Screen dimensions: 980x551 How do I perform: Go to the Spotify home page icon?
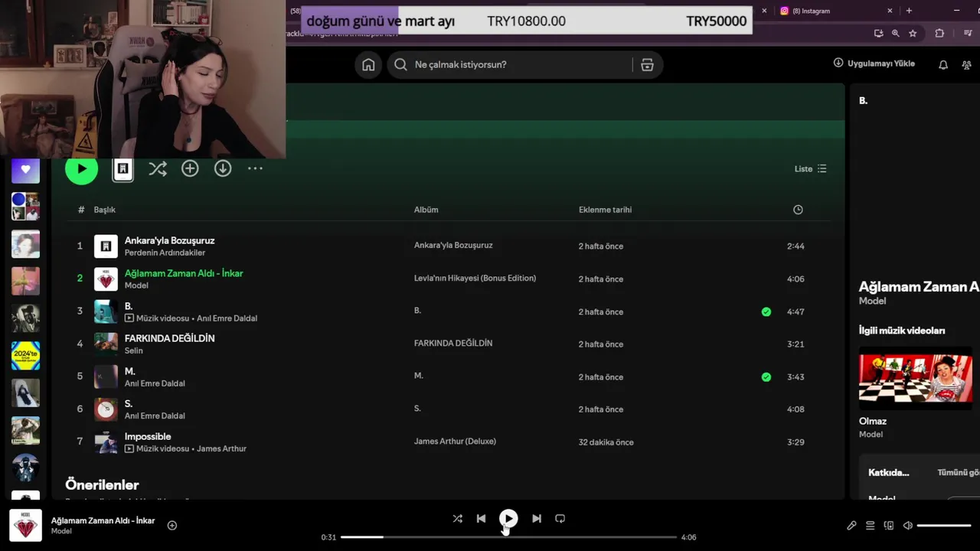[368, 64]
